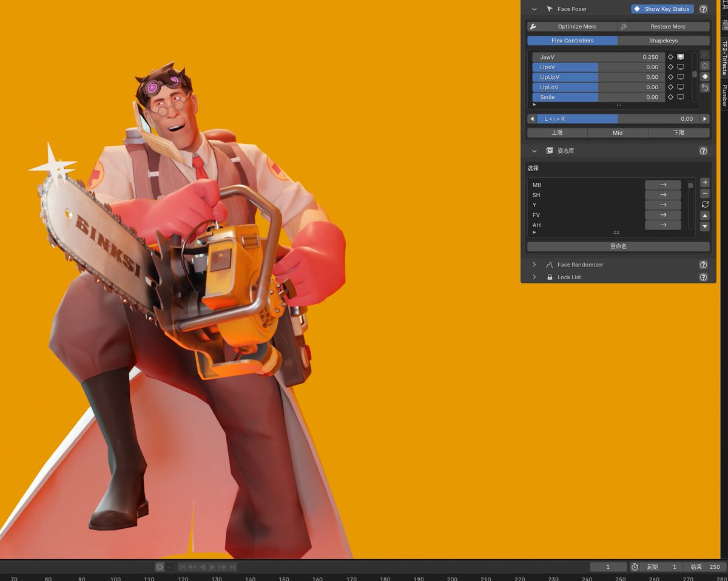Click the 结束 end frame field
Screen dimensions: 728x581
coord(704,567)
